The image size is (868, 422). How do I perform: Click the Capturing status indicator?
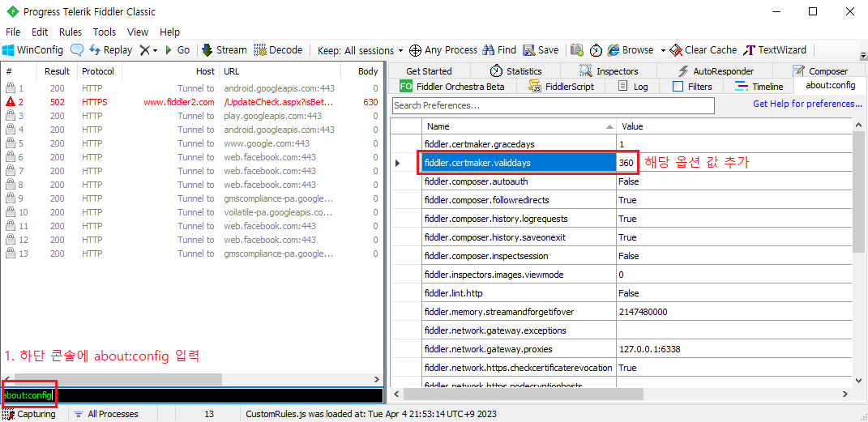[29, 414]
